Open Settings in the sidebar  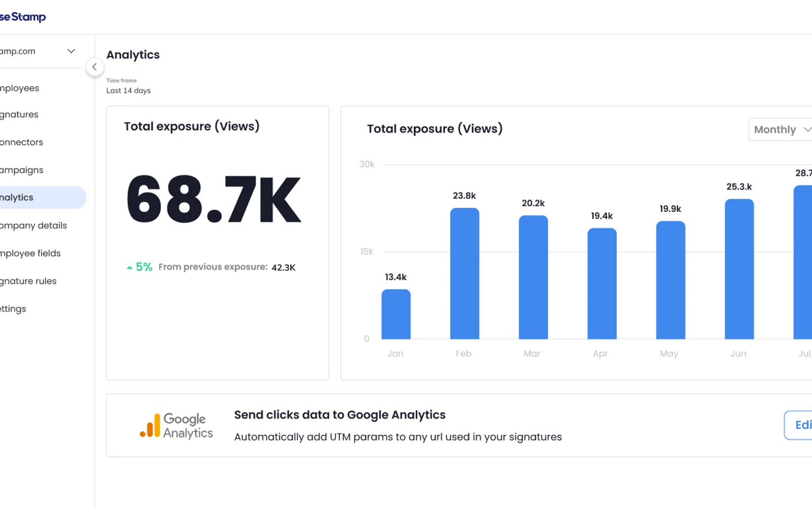pyautogui.click(x=13, y=309)
